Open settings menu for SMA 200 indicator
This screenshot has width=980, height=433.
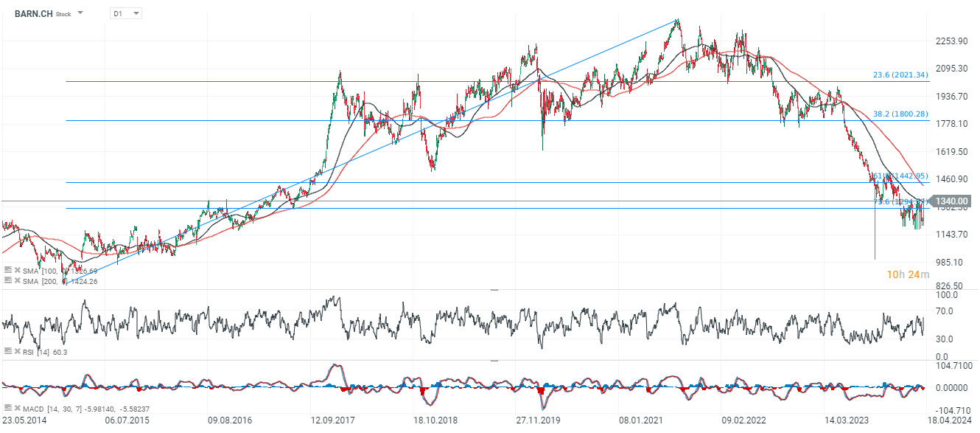coord(7,281)
